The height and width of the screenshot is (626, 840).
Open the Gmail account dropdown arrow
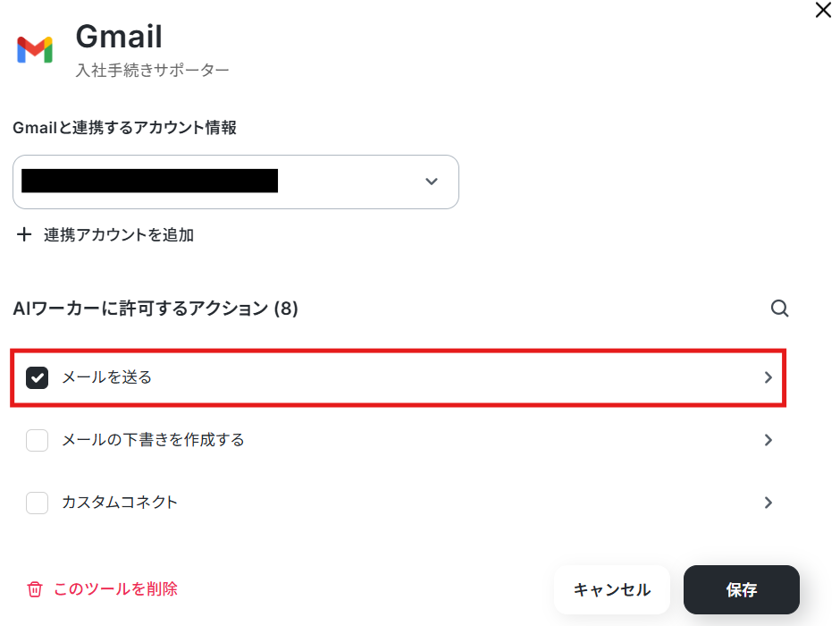pos(432,182)
